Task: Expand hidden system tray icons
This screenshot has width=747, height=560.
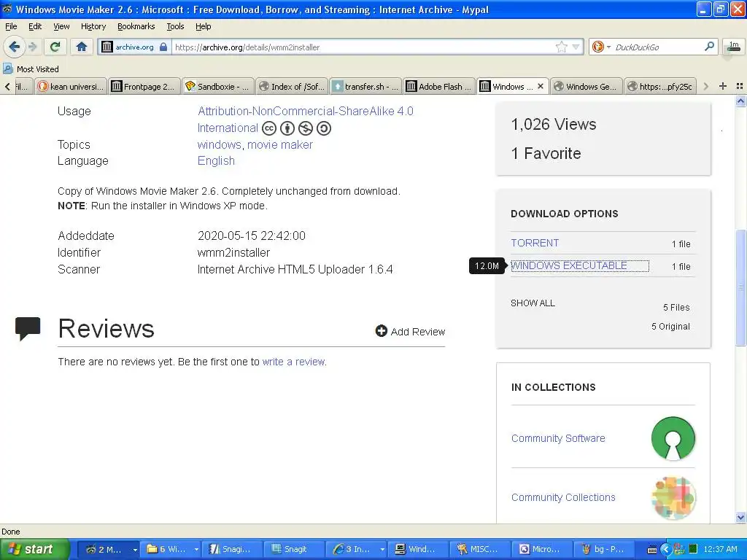Action: pos(665,550)
